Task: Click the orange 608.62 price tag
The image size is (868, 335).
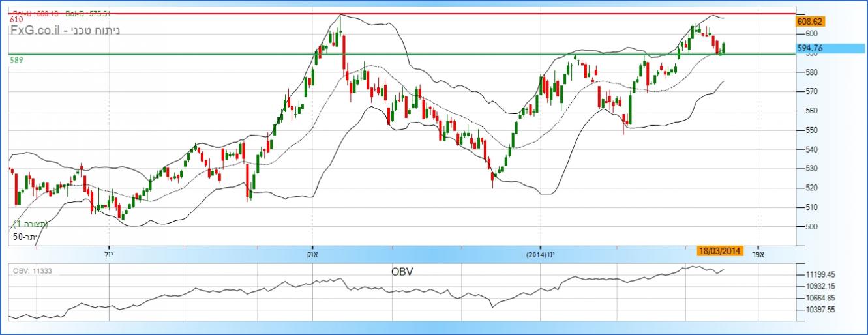Action: pos(811,22)
